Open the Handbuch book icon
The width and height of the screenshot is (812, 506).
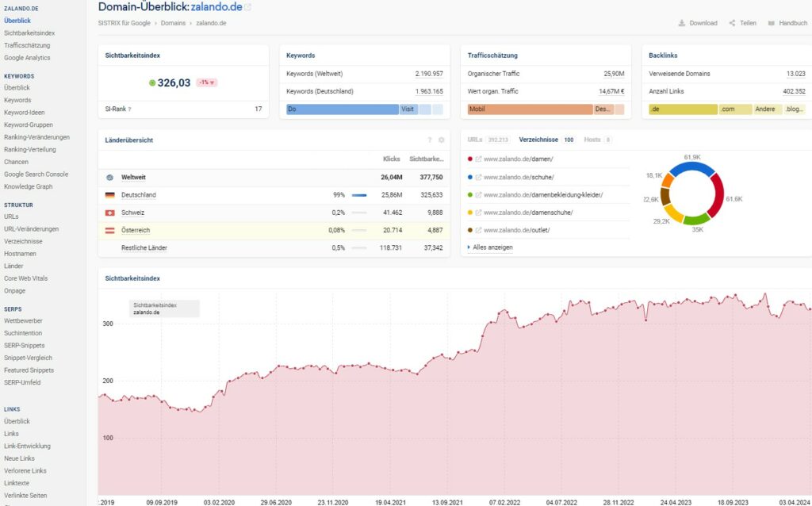coord(771,23)
